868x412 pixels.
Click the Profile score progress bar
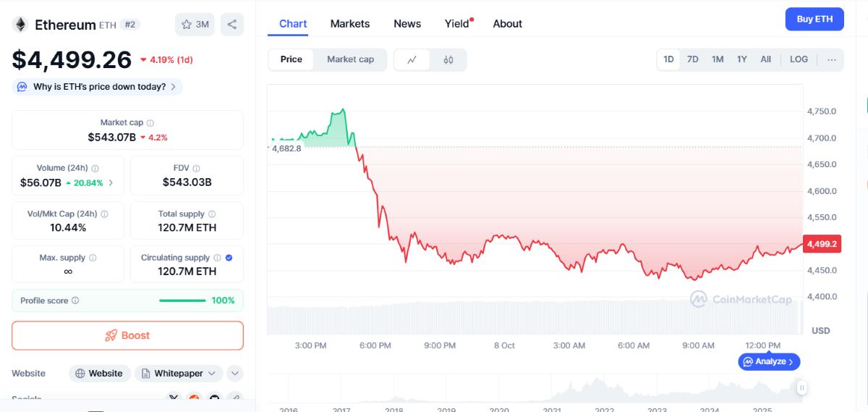[182, 300]
